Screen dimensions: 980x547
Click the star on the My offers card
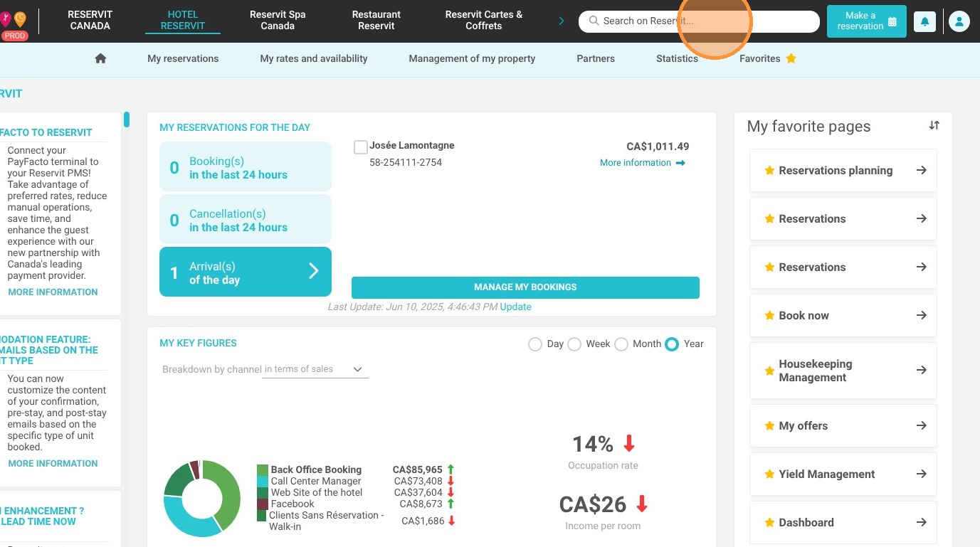(769, 425)
